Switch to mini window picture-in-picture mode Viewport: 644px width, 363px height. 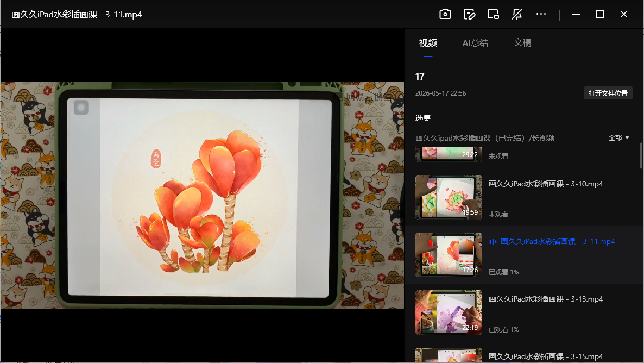pyautogui.click(x=493, y=14)
